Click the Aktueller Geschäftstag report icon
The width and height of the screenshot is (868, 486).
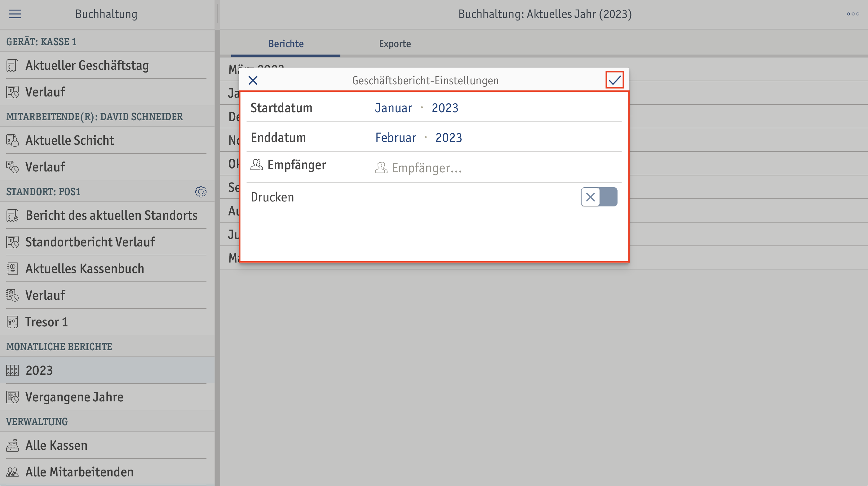click(12, 65)
